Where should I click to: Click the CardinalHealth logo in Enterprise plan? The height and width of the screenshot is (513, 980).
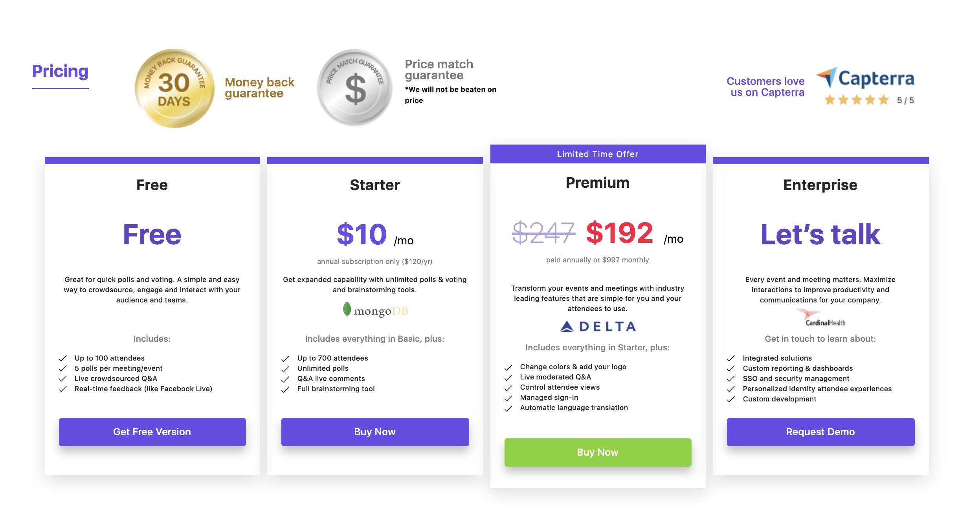coord(820,317)
